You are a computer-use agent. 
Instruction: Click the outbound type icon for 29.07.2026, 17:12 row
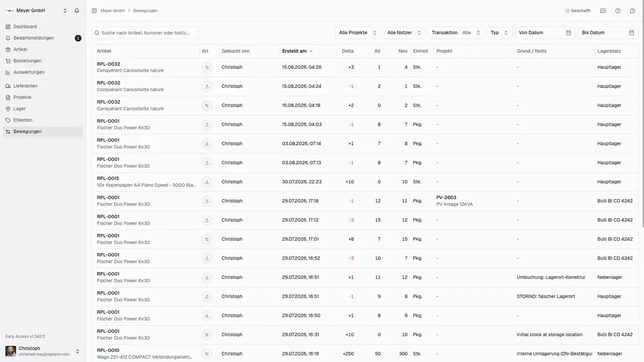(x=207, y=220)
